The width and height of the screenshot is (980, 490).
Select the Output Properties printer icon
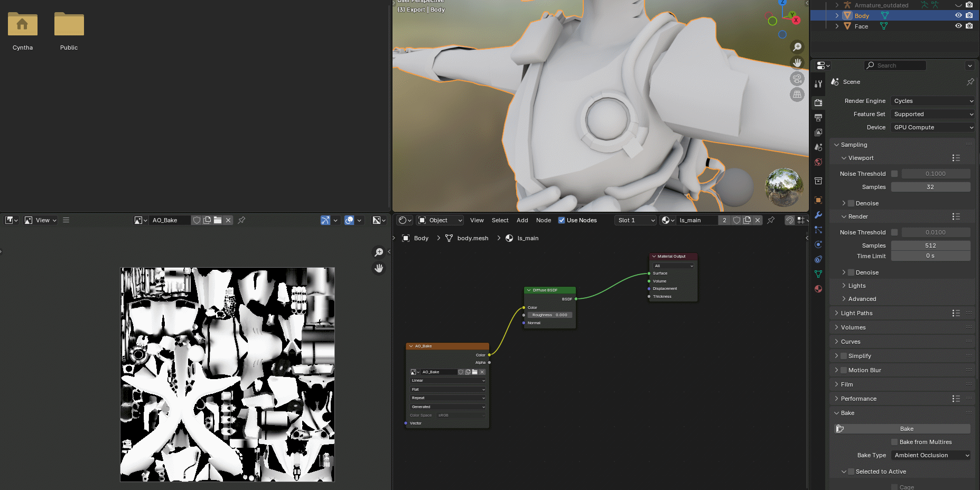click(818, 117)
